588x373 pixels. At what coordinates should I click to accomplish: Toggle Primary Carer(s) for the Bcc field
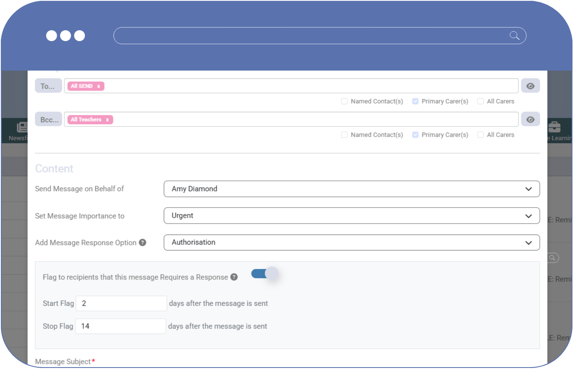pyautogui.click(x=415, y=135)
